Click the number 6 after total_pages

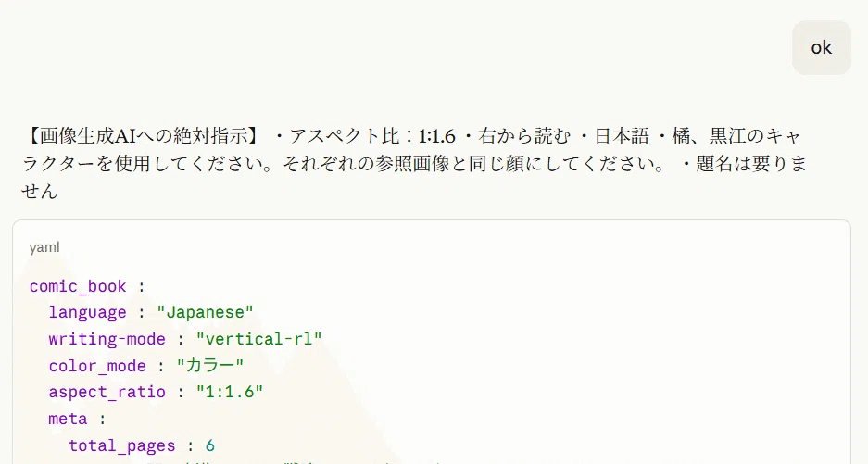point(209,445)
